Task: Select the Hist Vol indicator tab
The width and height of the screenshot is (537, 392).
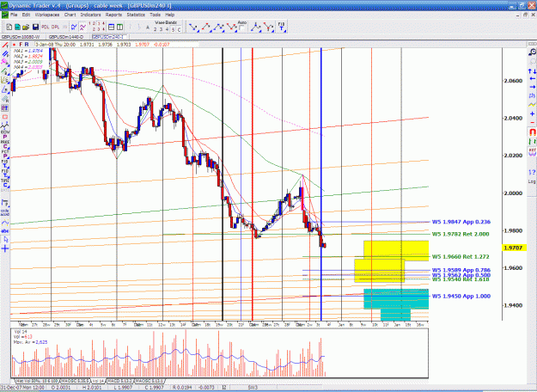Action: pyautogui.click(x=37, y=381)
